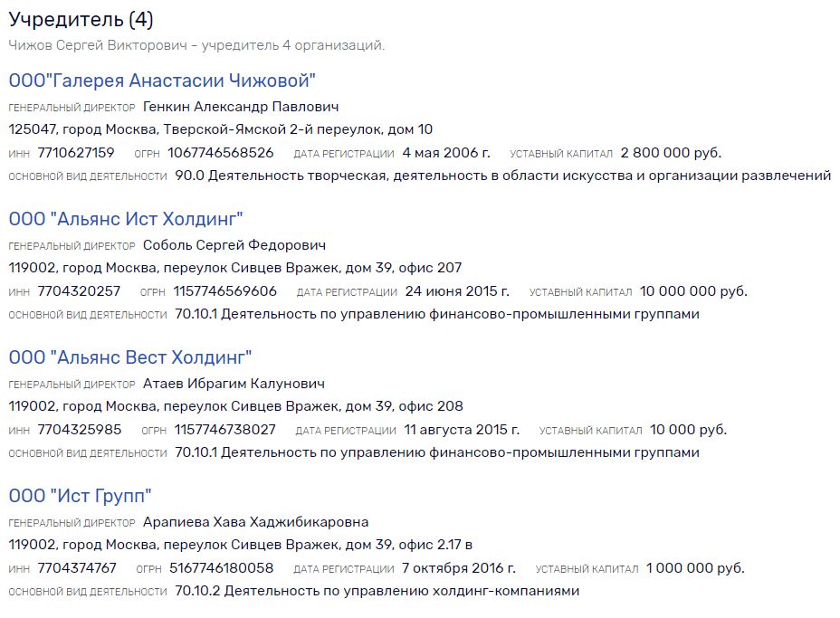Click the Учредитель (4) section heading

coord(81,19)
